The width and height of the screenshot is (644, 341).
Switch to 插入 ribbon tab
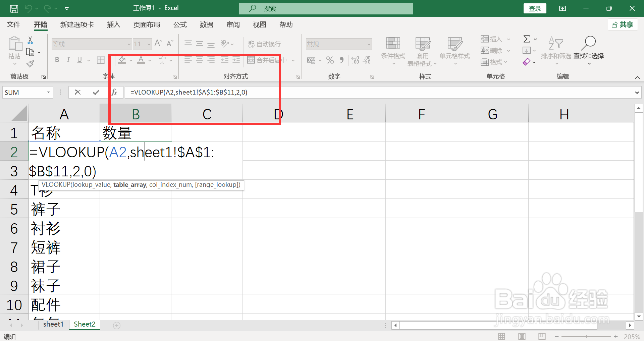tap(113, 24)
